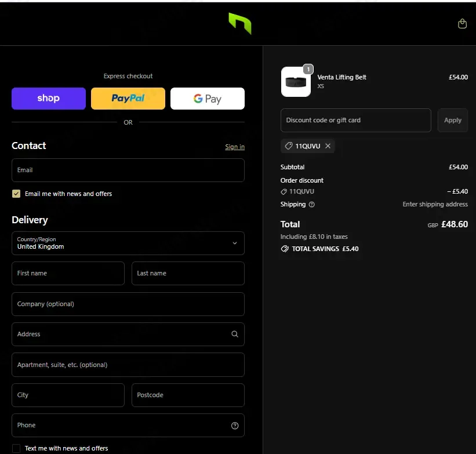Focus the Discount code or gift card field
Viewport: 476px width, 454px height.
[x=356, y=120]
